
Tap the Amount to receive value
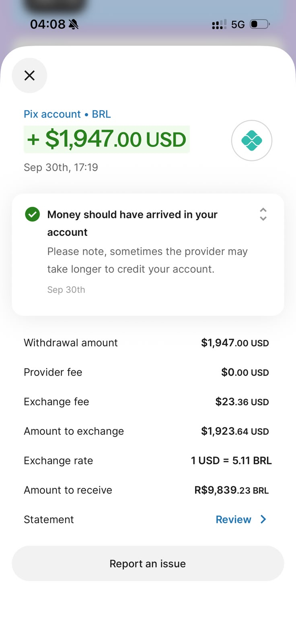(232, 490)
